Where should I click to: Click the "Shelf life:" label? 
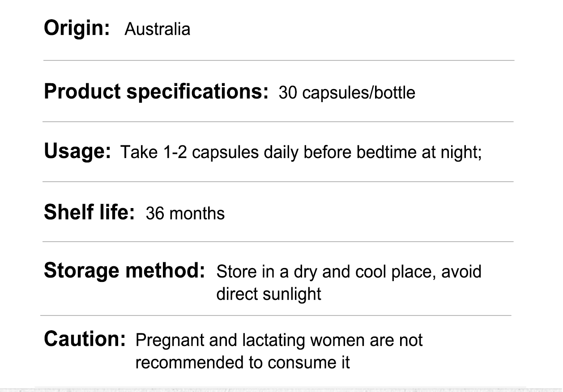click(x=89, y=212)
